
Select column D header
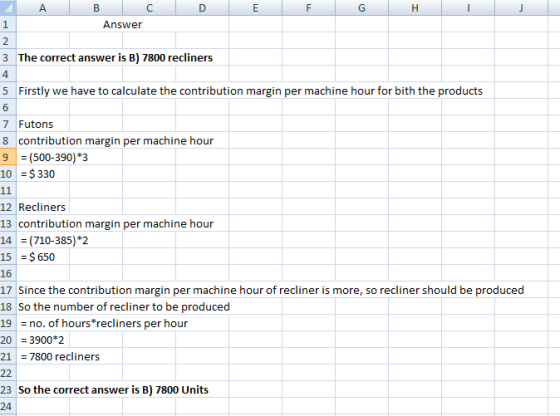(x=202, y=7)
